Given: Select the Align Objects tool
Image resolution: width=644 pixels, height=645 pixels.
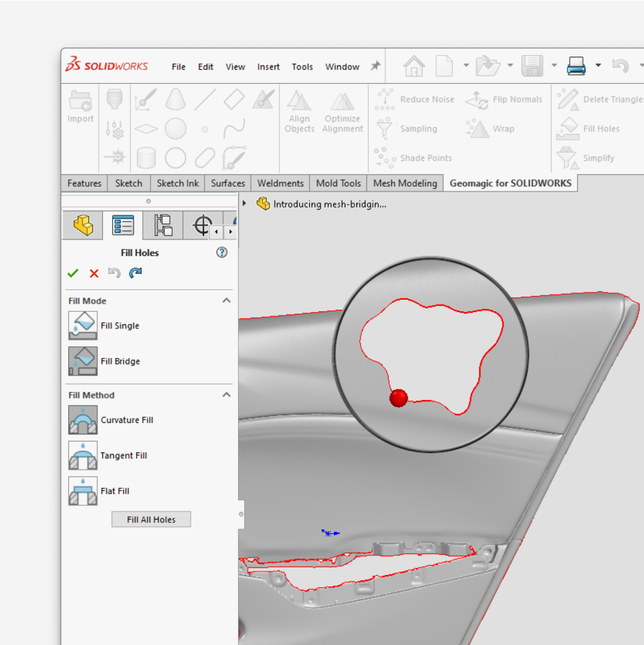Looking at the screenshot, I should tap(299, 112).
